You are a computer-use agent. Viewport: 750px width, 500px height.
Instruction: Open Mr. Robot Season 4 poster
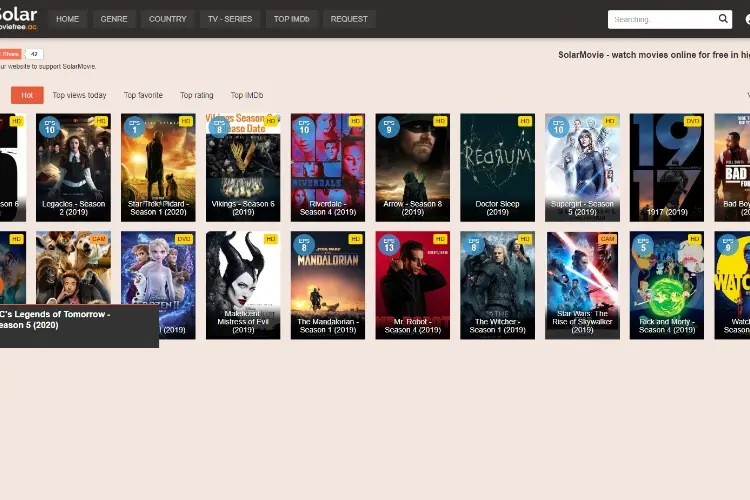click(x=413, y=285)
